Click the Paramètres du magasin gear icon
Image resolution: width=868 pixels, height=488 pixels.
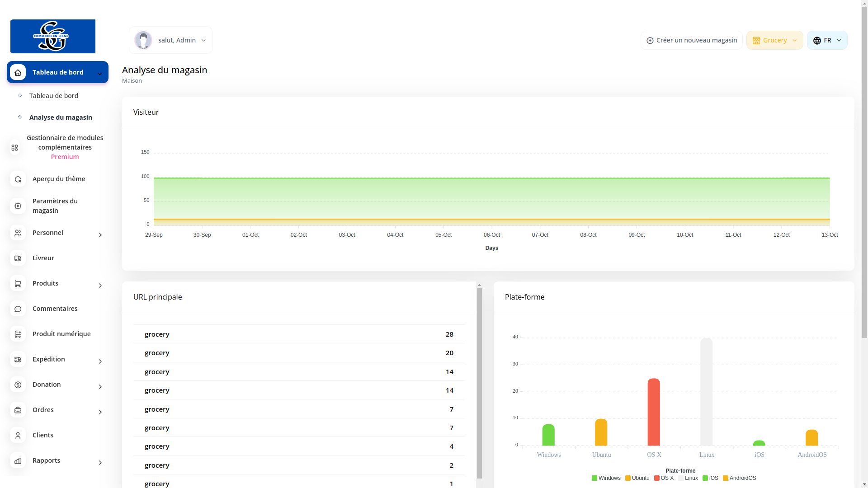(18, 206)
